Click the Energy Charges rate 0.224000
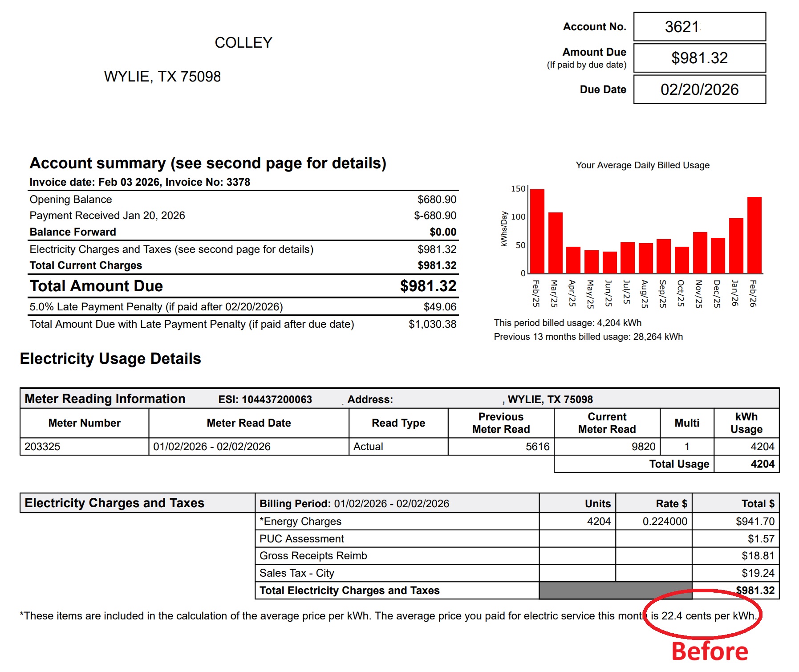This screenshot has width=799, height=672. (x=665, y=521)
